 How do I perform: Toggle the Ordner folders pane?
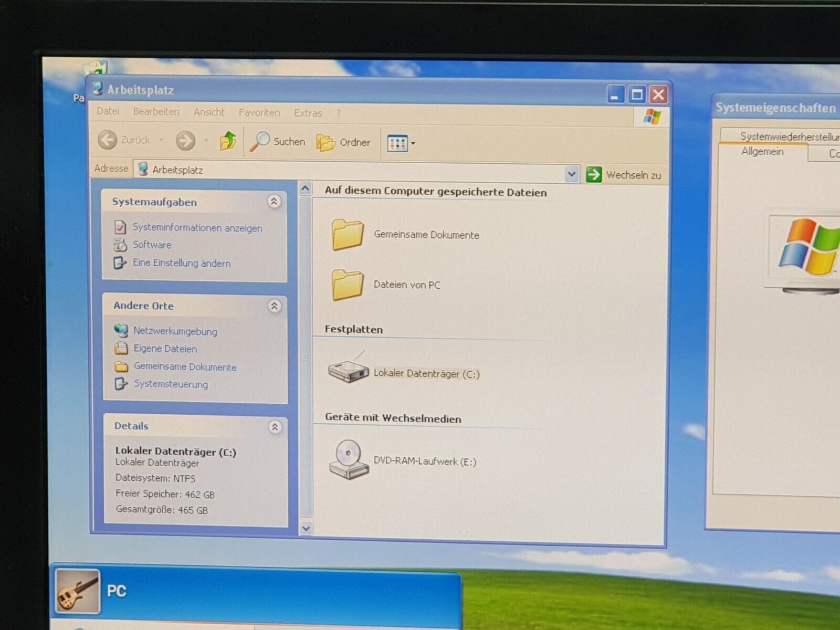pos(343,142)
